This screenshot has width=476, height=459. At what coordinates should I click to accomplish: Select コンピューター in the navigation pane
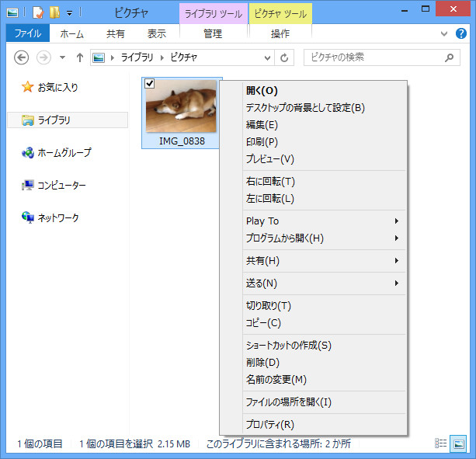point(61,185)
